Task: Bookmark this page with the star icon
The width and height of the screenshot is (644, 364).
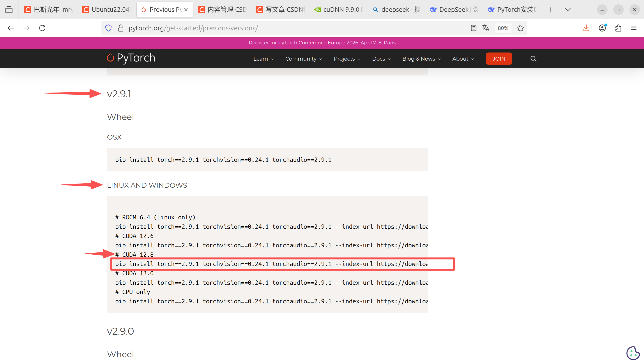Action: tap(520, 28)
